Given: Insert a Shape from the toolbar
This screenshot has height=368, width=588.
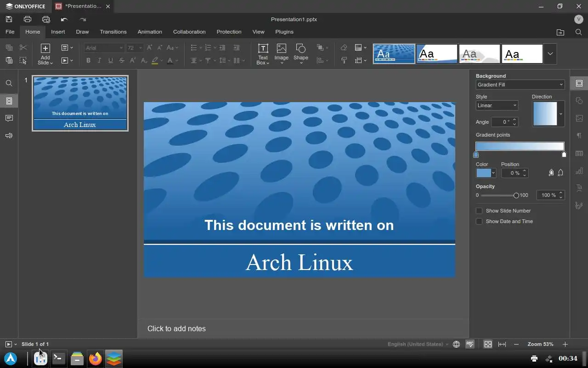Looking at the screenshot, I should pos(301,54).
